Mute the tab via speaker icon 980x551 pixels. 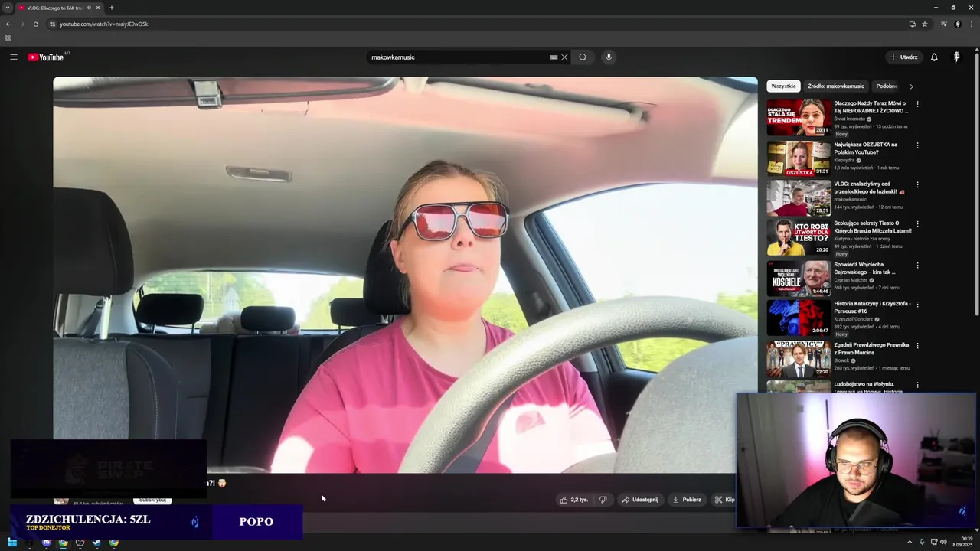[89, 8]
